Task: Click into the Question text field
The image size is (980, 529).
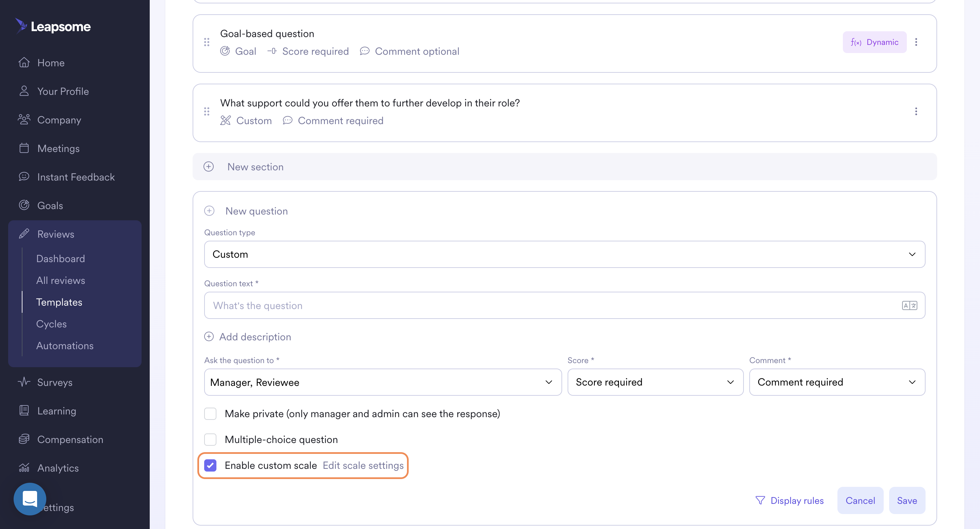Action: pos(565,305)
